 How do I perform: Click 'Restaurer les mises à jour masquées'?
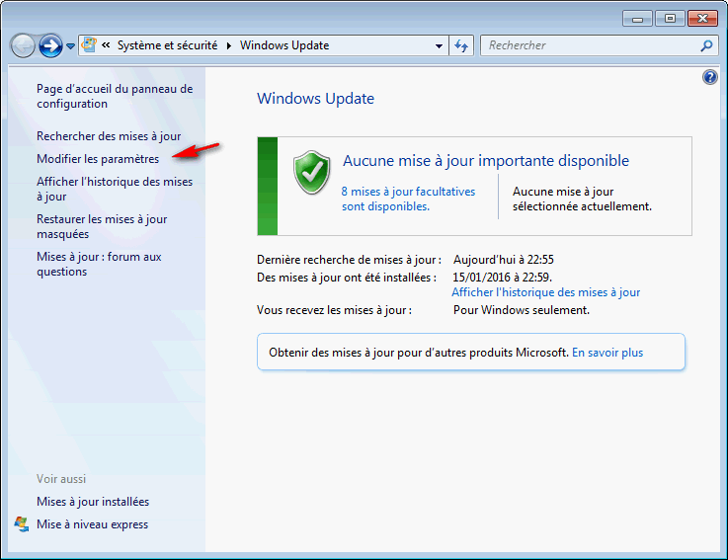coord(102,226)
